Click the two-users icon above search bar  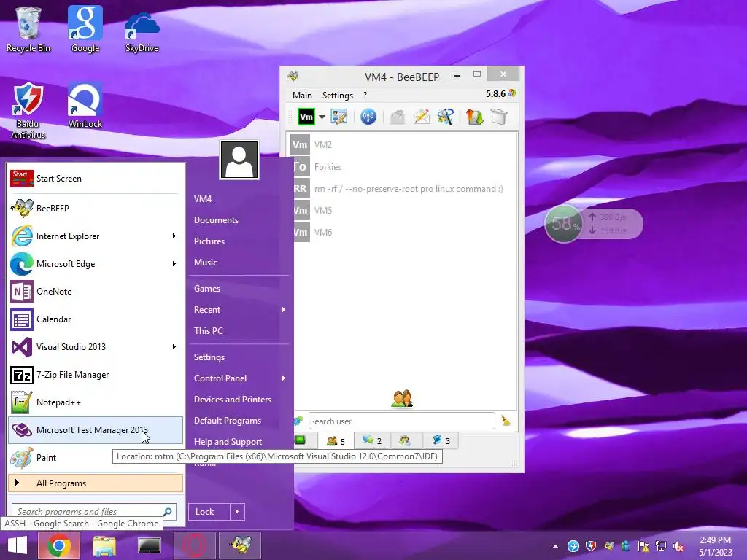402,399
